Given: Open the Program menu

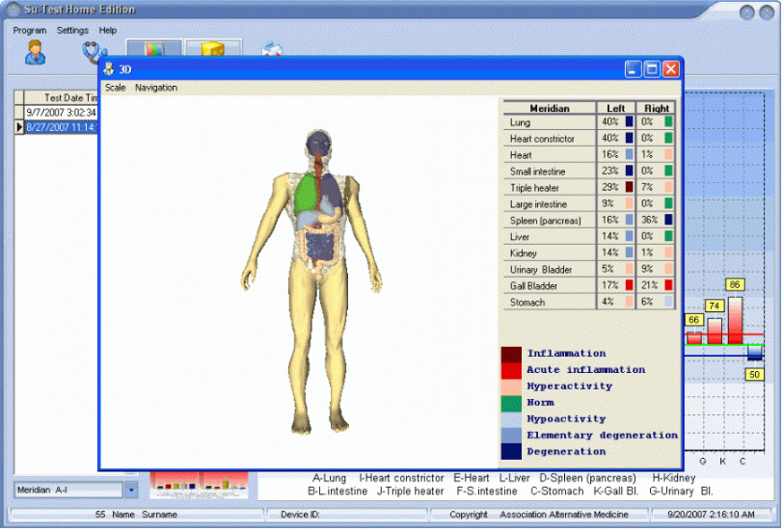Looking at the screenshot, I should [x=30, y=31].
